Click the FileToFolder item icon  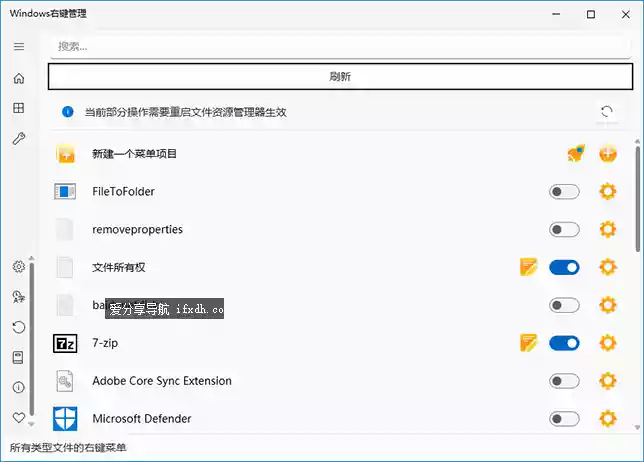tap(65, 191)
